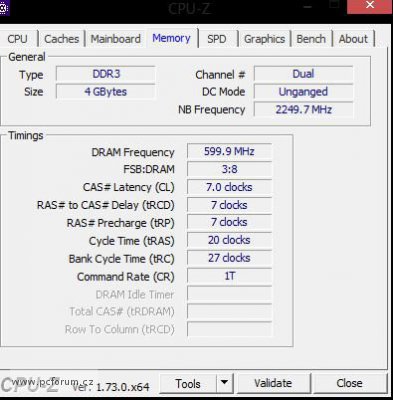This screenshot has height=400, width=393.
Task: Click the CPU-Z app icon in title bar
Action: [4, 8]
